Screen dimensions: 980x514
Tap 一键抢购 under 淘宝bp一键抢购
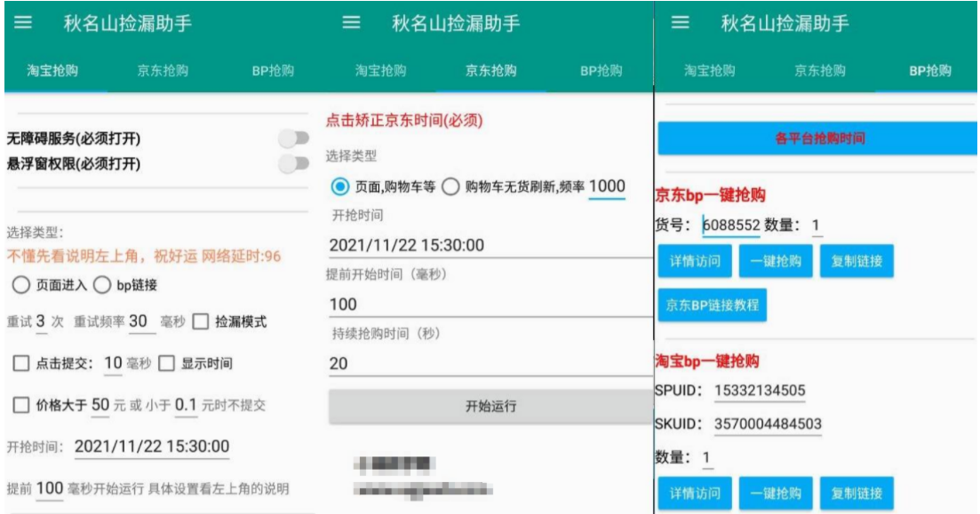[x=776, y=494]
